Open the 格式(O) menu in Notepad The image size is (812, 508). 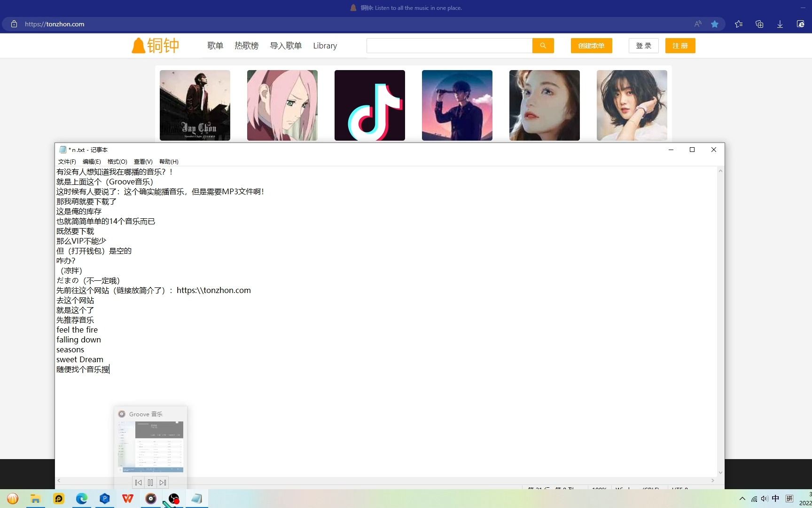pyautogui.click(x=117, y=161)
